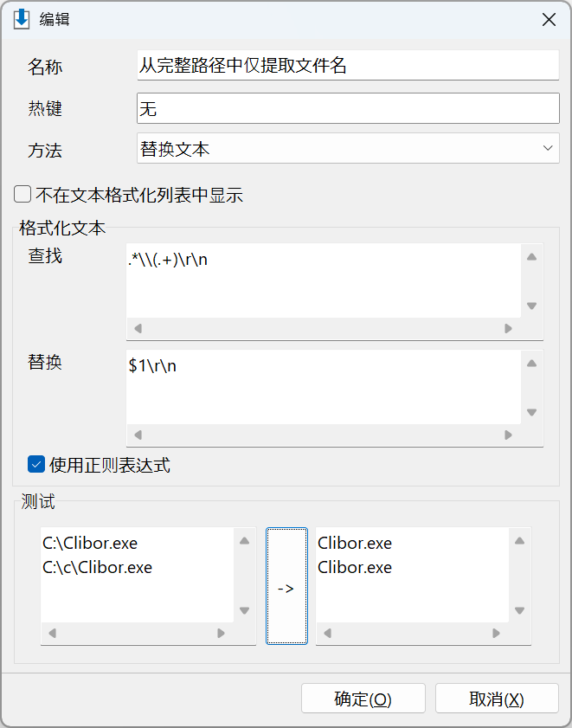Viewport: 572px width, 728px height.
Task: Click the chevron arrow of 方法 combo box
Action: pos(548,149)
